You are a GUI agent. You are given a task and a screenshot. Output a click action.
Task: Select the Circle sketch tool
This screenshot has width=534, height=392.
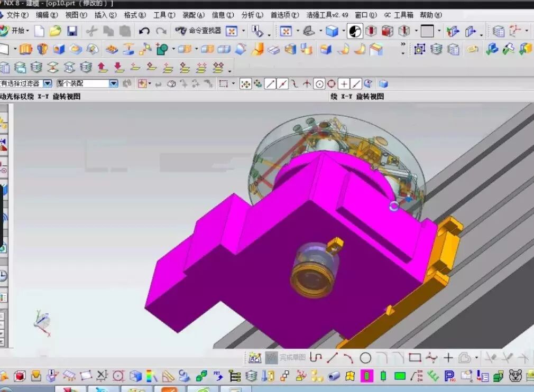click(x=365, y=358)
